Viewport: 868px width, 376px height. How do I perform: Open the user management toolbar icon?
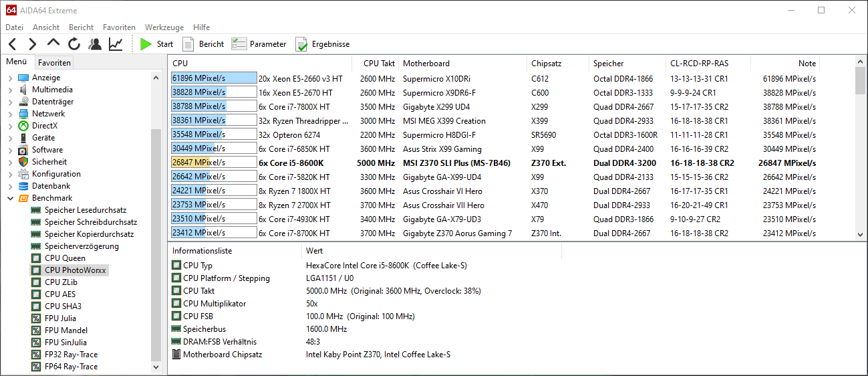click(95, 44)
